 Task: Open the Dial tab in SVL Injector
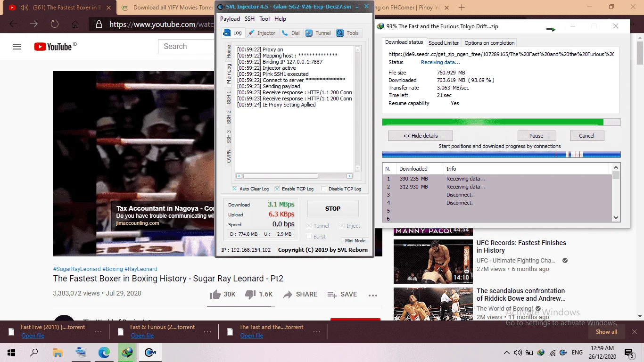coord(291,33)
